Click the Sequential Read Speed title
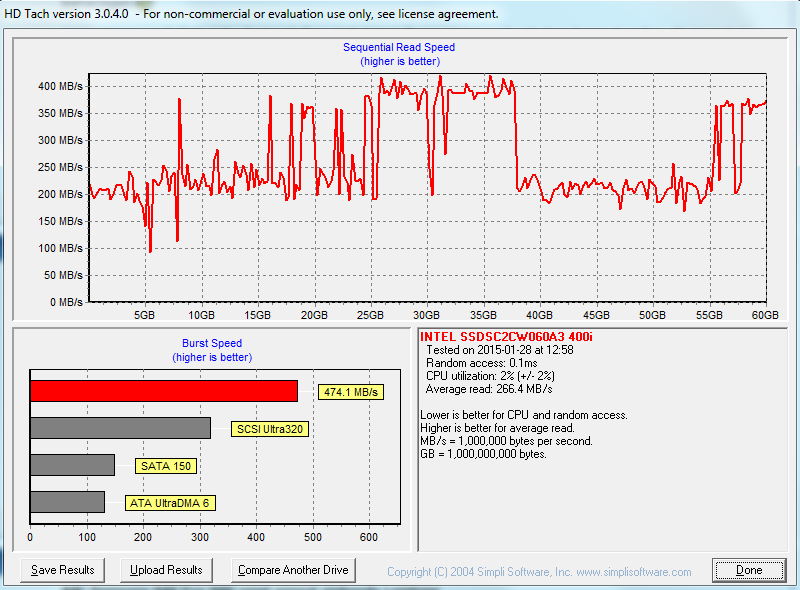The image size is (800, 590). coord(399,47)
